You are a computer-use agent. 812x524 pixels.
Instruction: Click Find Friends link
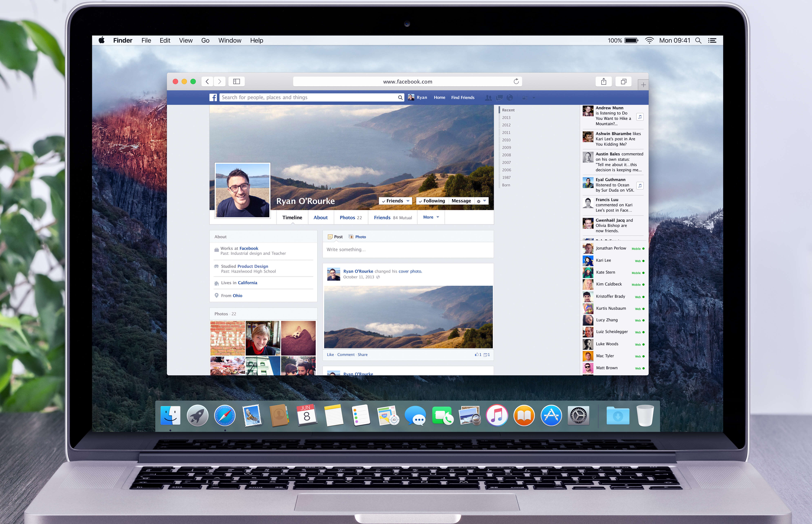pyautogui.click(x=463, y=97)
